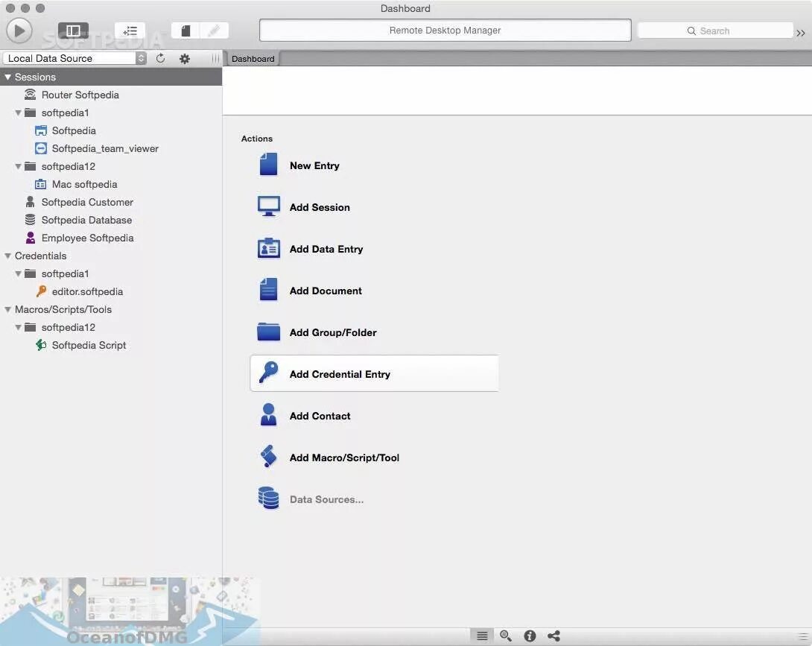
Task: Click the Softpedia Database icon
Action: (30, 220)
